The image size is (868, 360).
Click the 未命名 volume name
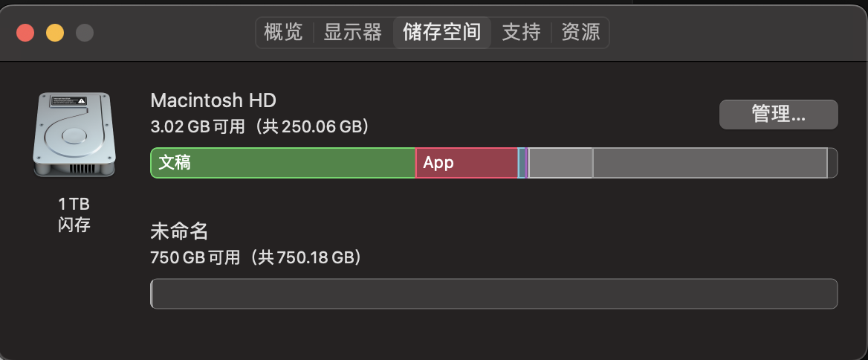179,231
